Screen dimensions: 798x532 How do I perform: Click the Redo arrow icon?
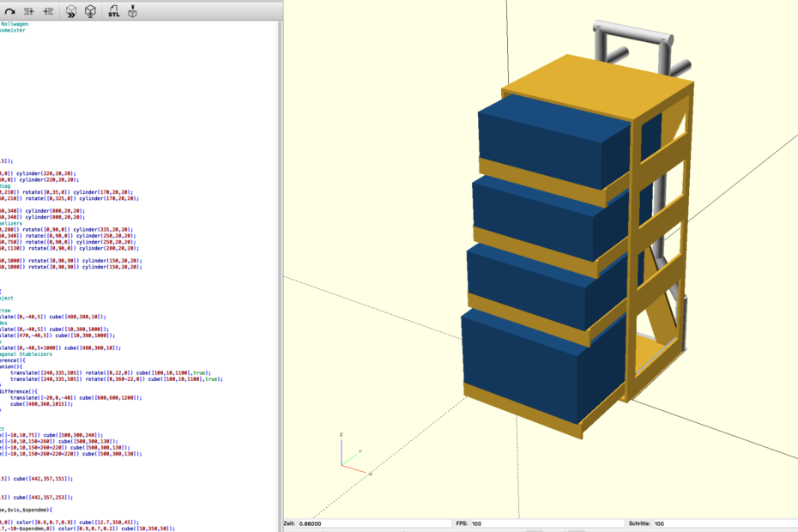pyautogui.click(x=10, y=11)
